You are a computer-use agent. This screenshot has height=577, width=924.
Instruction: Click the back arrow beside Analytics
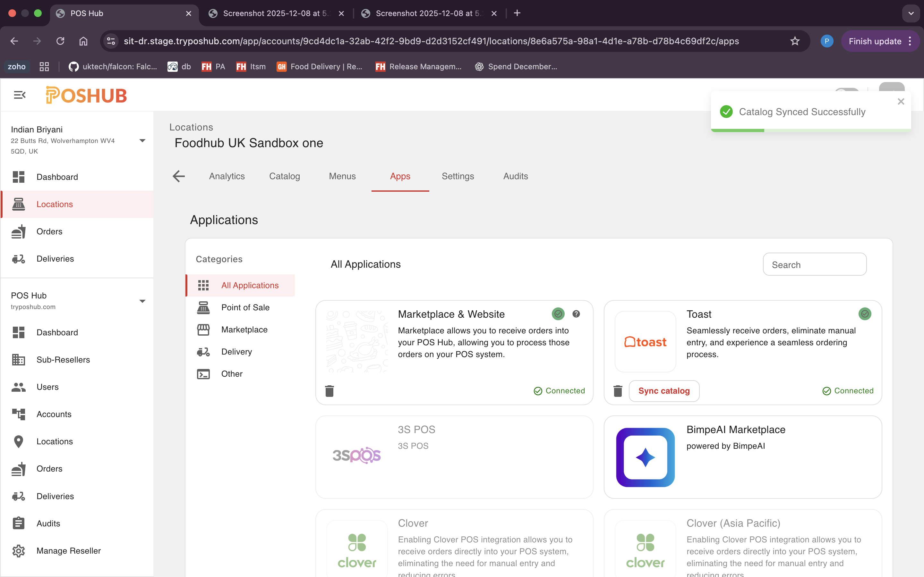[178, 176]
